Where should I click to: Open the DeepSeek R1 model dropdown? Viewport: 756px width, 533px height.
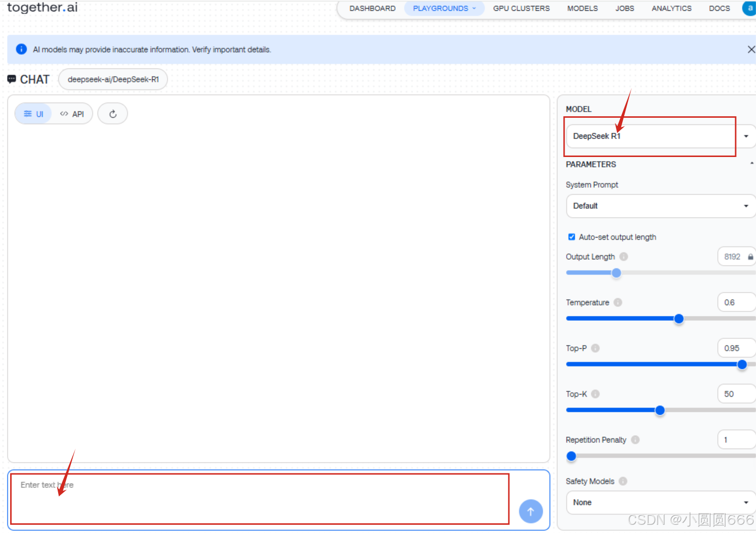661,136
